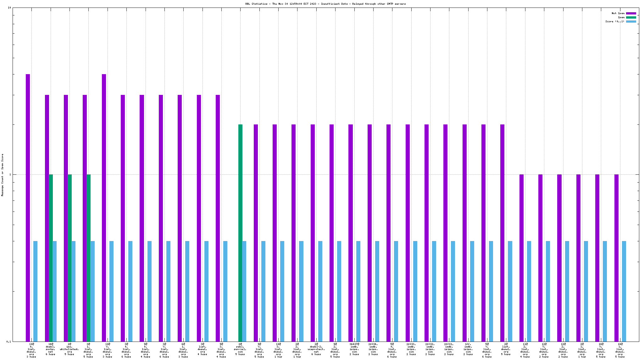Click the purple bar above 36407@ iadb.isipp.com
Viewport: 644px width, 362px height.
tap(351, 233)
